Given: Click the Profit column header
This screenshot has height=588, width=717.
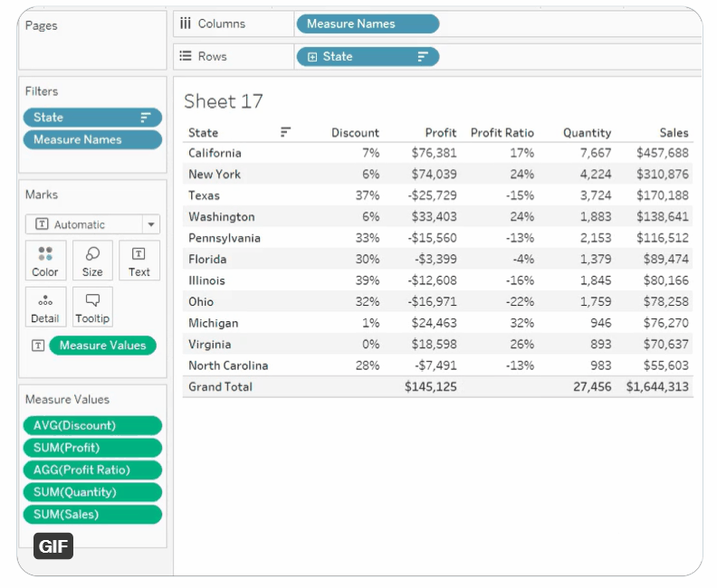Looking at the screenshot, I should pos(440,133).
